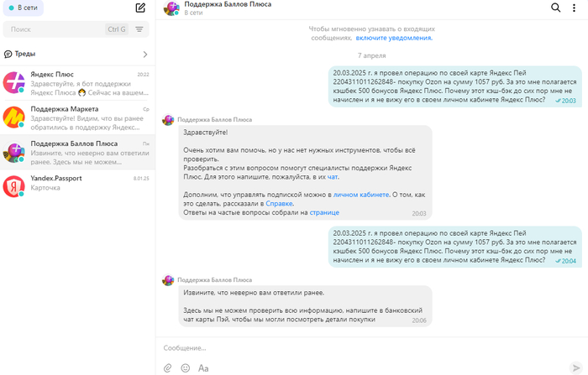Viewport: 588px width, 375px height.
Task: Select the Поддержка Маркета conversation
Action: point(77,114)
